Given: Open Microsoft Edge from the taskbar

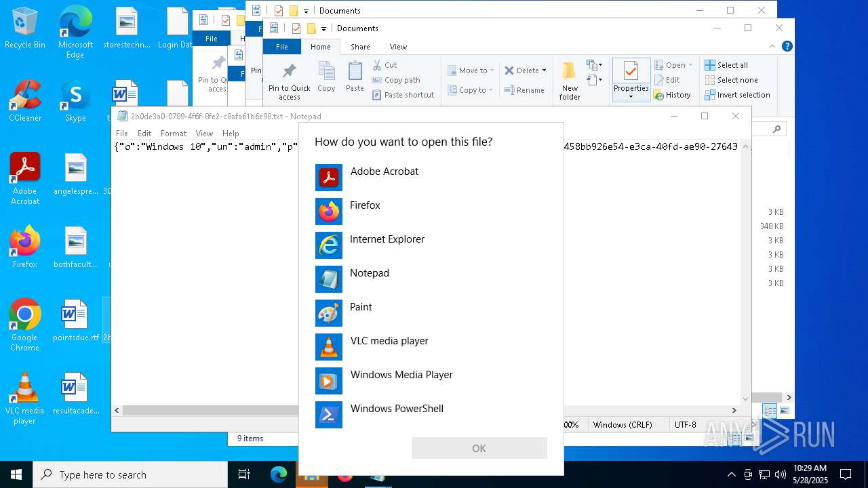Looking at the screenshot, I should 279,474.
